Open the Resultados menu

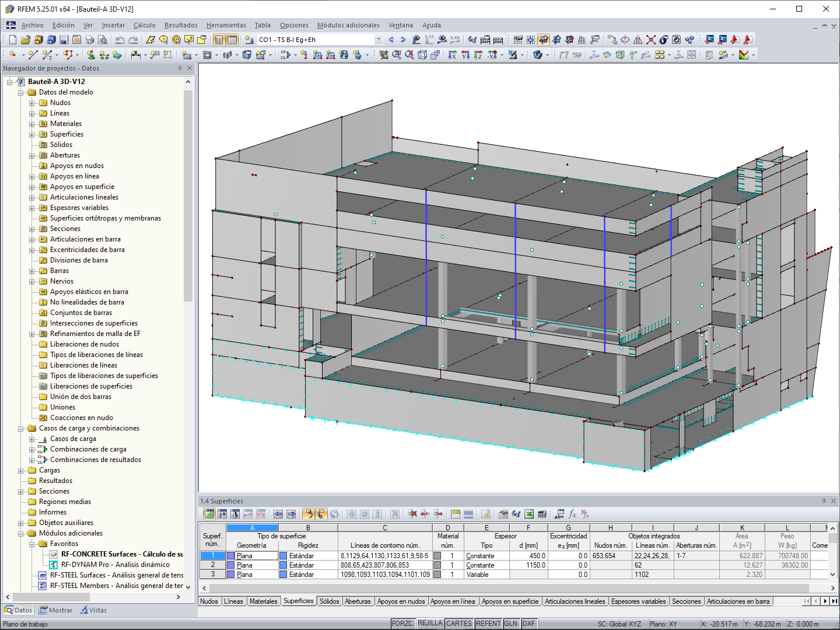[x=180, y=25]
